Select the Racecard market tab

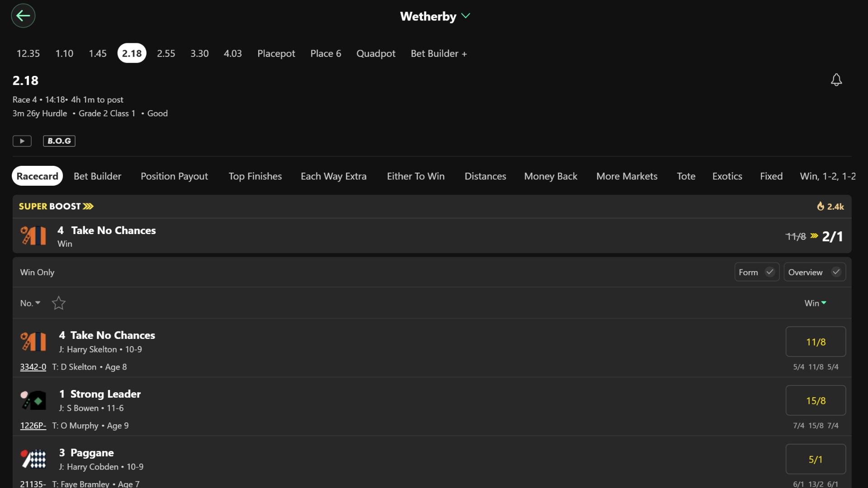38,176
